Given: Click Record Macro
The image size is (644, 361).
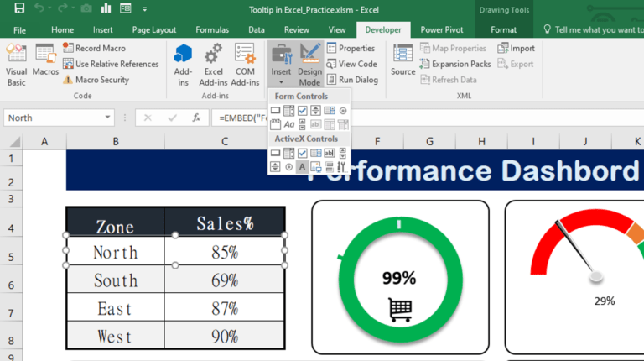Looking at the screenshot, I should tap(95, 48).
